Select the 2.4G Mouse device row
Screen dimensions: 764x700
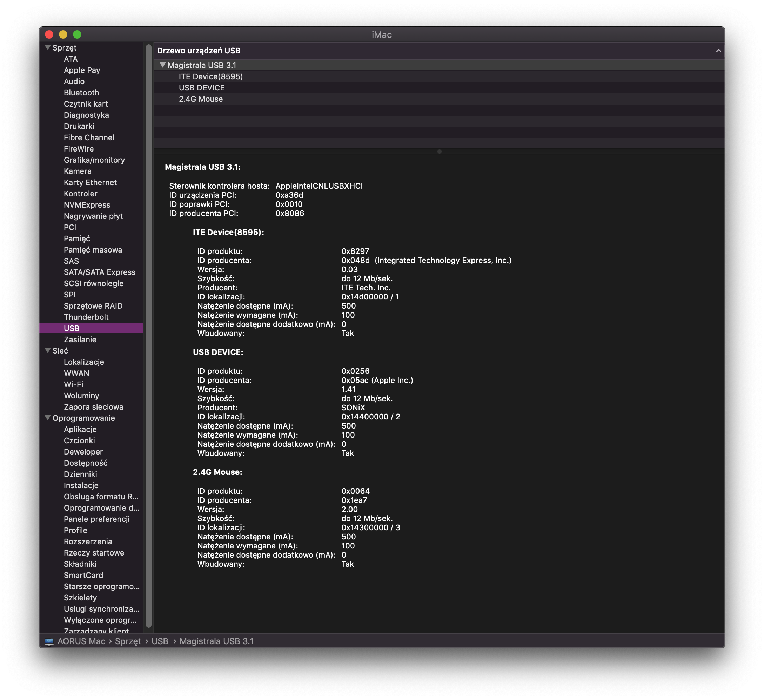click(x=201, y=99)
